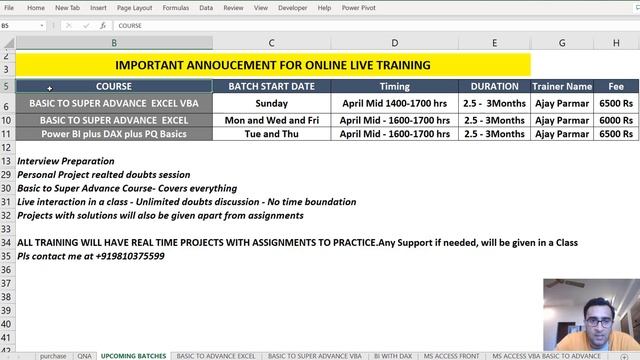Click the Pls contact me phone number cell
The image size is (640, 360).
pos(91,256)
